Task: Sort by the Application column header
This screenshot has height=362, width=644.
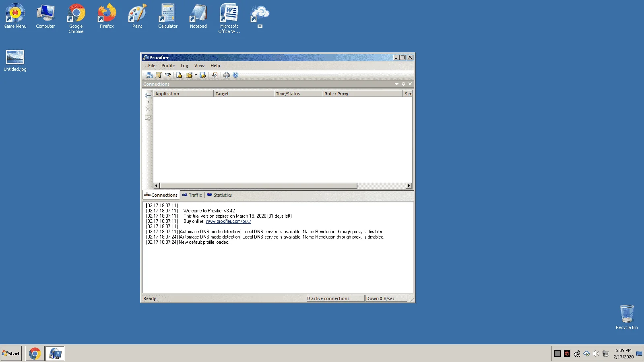Action: (x=183, y=94)
